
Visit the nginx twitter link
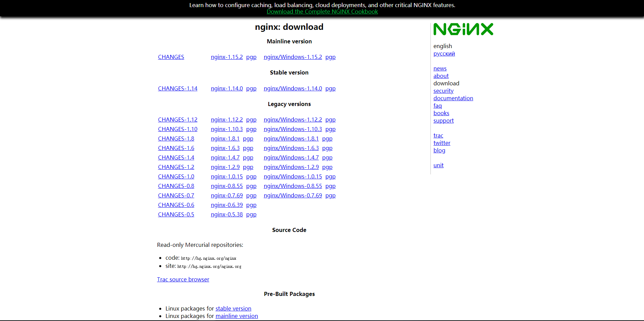(442, 143)
